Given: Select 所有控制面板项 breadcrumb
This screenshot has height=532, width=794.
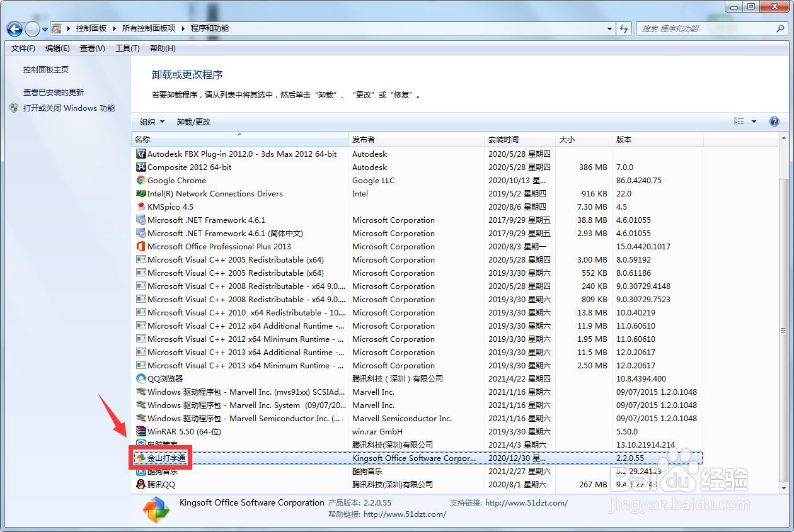Looking at the screenshot, I should [x=149, y=28].
